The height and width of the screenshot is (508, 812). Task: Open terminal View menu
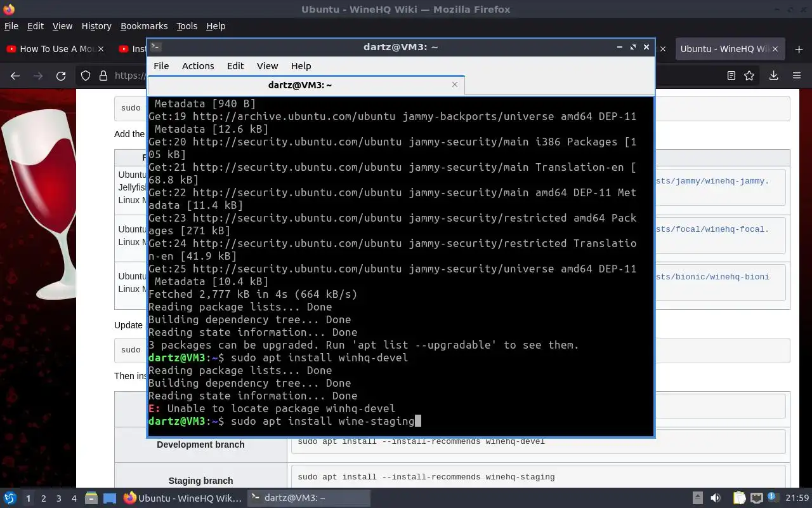tap(267, 66)
